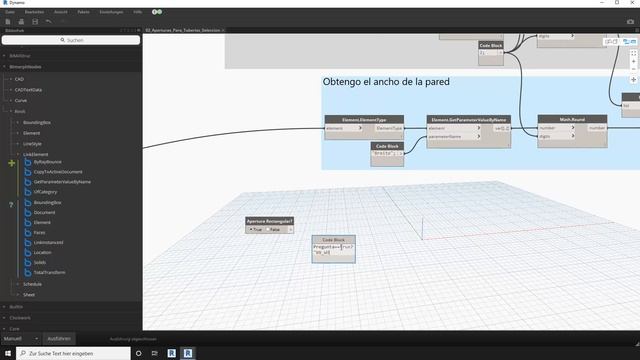Click the camera export icon in toolbar
Image resolution: width=640 pixels, height=360 pixels.
tap(630, 22)
